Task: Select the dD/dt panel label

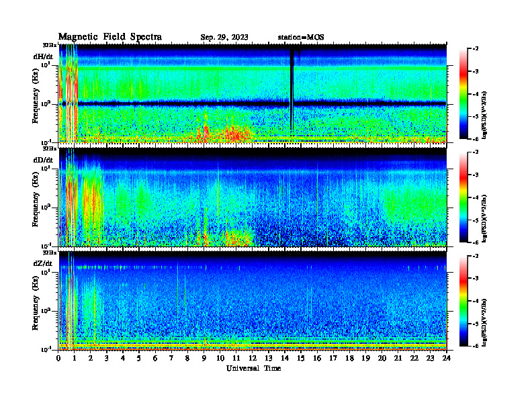Action: coord(43,160)
